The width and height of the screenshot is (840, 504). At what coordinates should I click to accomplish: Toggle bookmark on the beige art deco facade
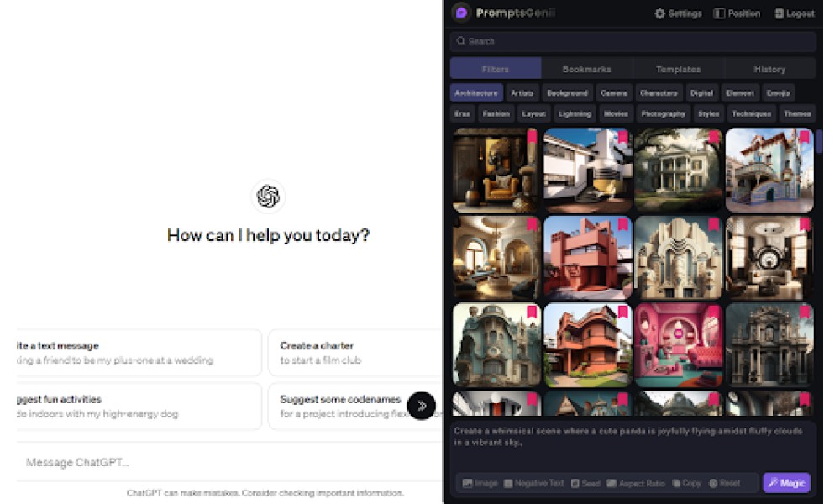(713, 224)
